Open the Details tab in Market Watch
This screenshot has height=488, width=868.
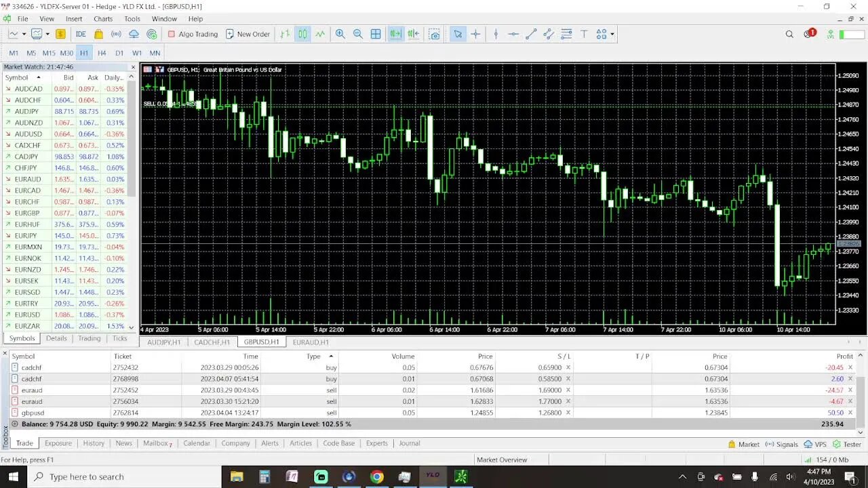tap(56, 338)
